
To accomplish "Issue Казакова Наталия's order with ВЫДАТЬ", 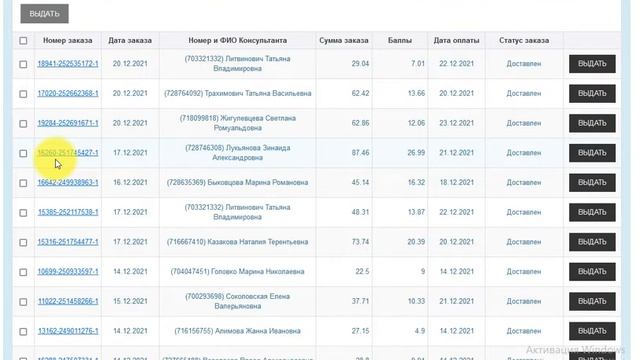I will (x=592, y=242).
